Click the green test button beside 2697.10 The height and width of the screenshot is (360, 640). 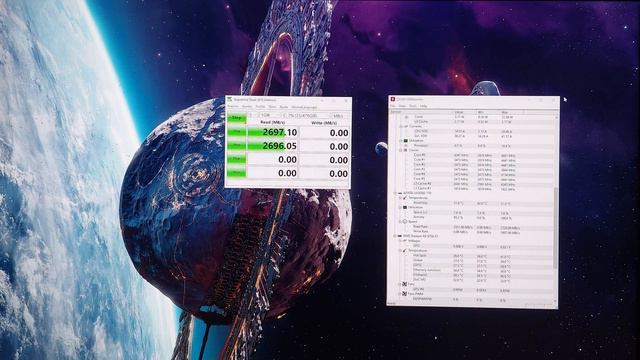click(236, 132)
